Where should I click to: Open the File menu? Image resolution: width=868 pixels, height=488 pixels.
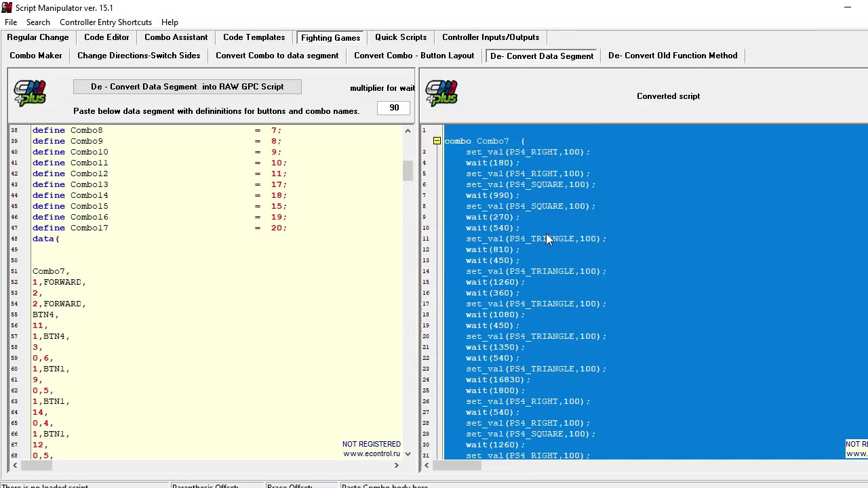click(11, 22)
